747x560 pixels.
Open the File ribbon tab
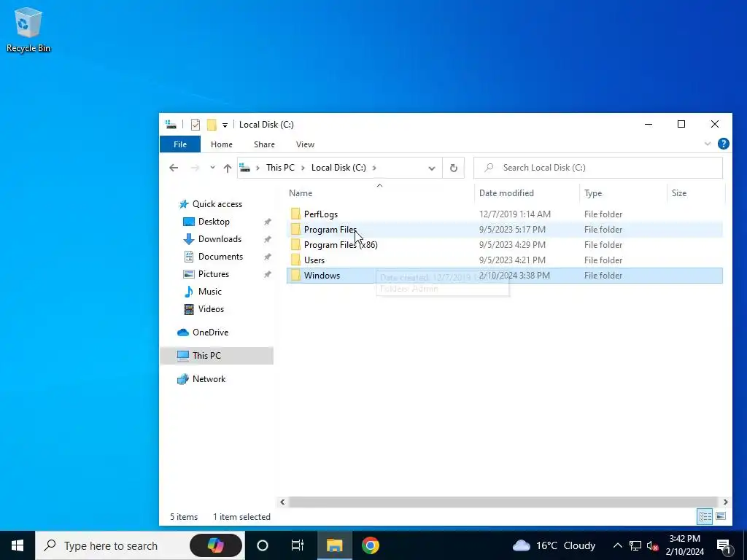coord(180,144)
